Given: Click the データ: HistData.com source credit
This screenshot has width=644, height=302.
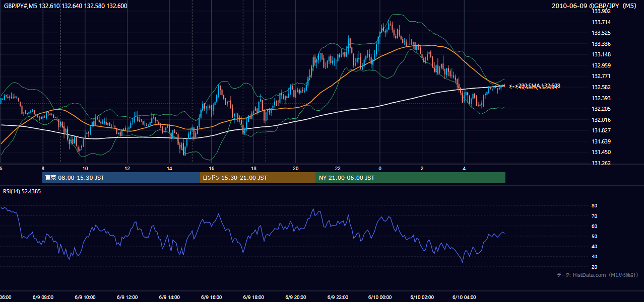Looking at the screenshot, I should tap(597, 275).
